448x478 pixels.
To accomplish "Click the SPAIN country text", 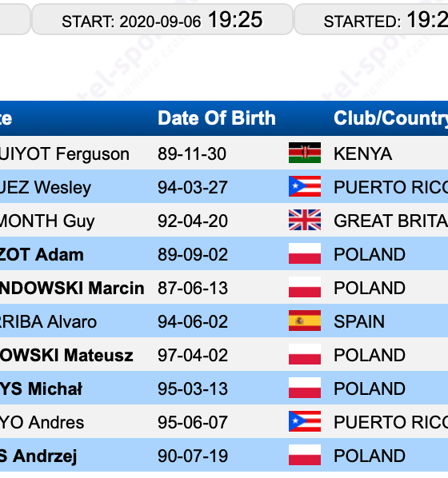I will (x=359, y=321).
